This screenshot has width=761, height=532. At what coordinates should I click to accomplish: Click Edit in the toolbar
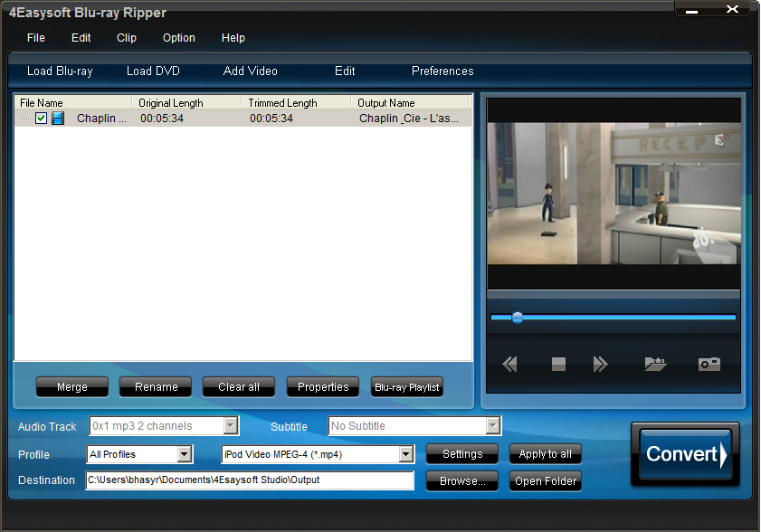(x=345, y=71)
